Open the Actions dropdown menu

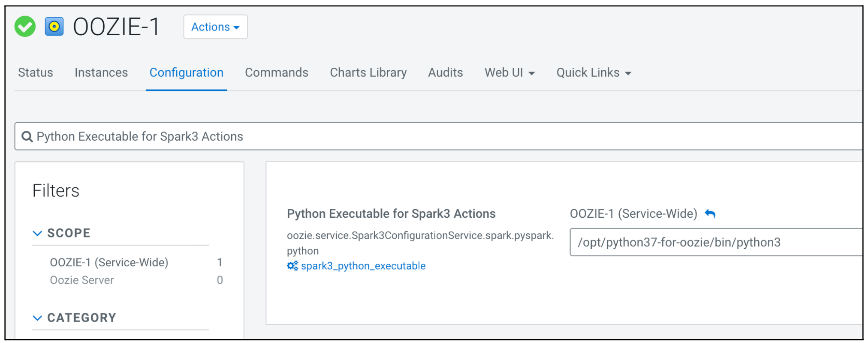[215, 27]
